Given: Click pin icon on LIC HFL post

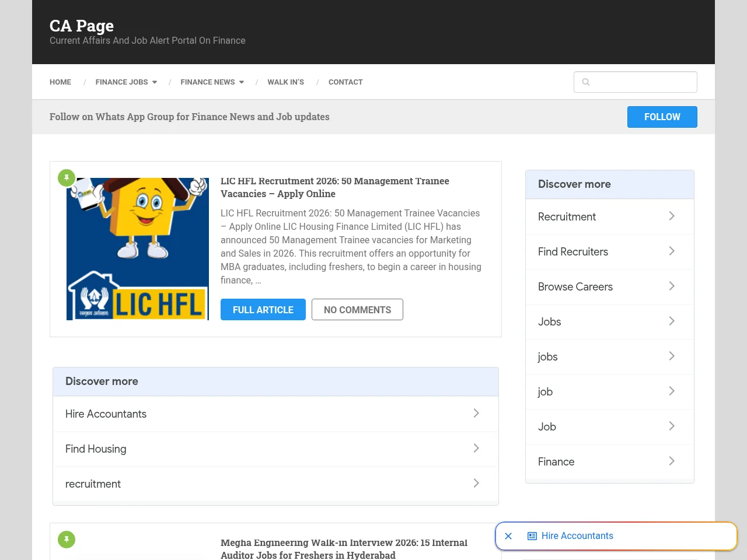Looking at the screenshot, I should point(67,178).
